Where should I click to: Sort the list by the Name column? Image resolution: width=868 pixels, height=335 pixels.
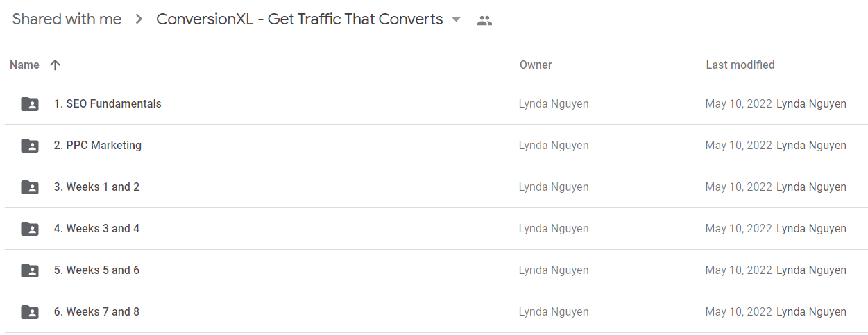point(24,65)
